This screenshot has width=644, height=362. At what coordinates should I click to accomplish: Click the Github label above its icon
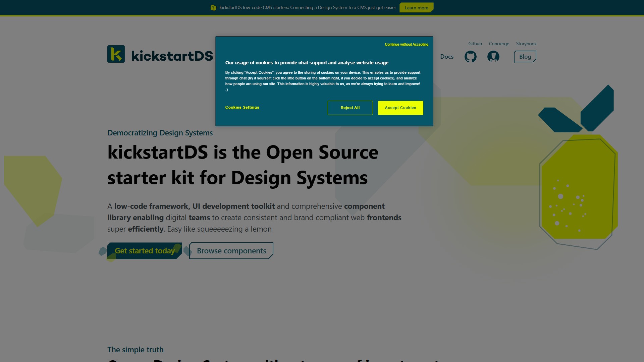(475, 44)
